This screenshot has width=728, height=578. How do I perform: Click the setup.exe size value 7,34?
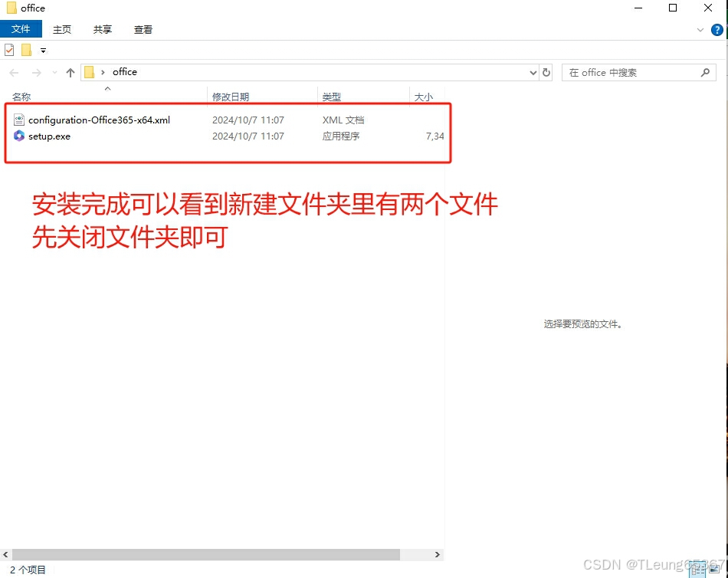click(435, 136)
